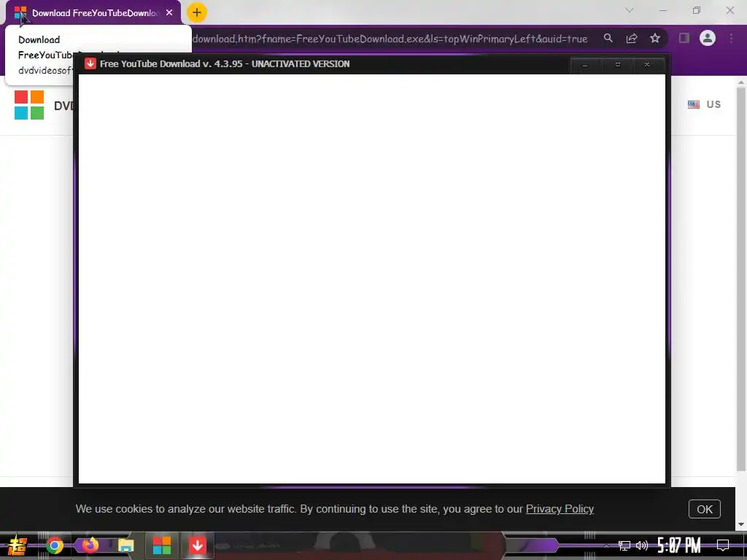Toggle the Chrome side panel icon
The height and width of the screenshot is (560, 747).
coord(684,38)
